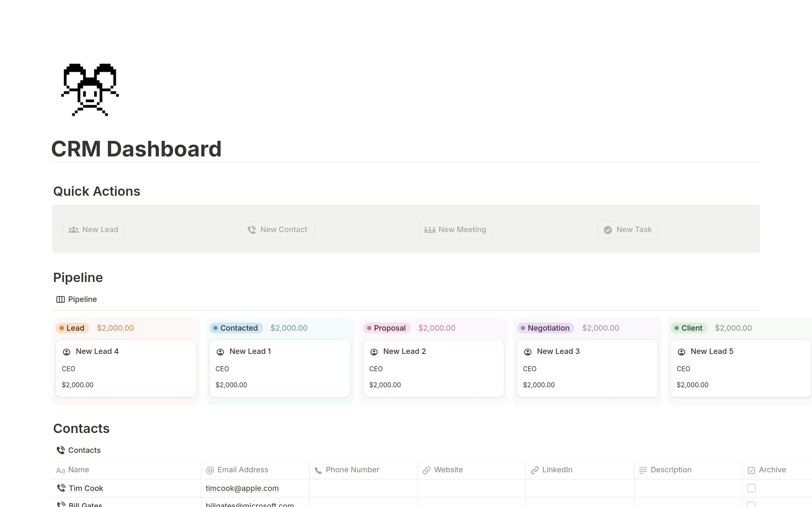Click the empty LinkedIn cell for Tim Cook
Image resolution: width=812 pixels, height=507 pixels.
(x=580, y=488)
